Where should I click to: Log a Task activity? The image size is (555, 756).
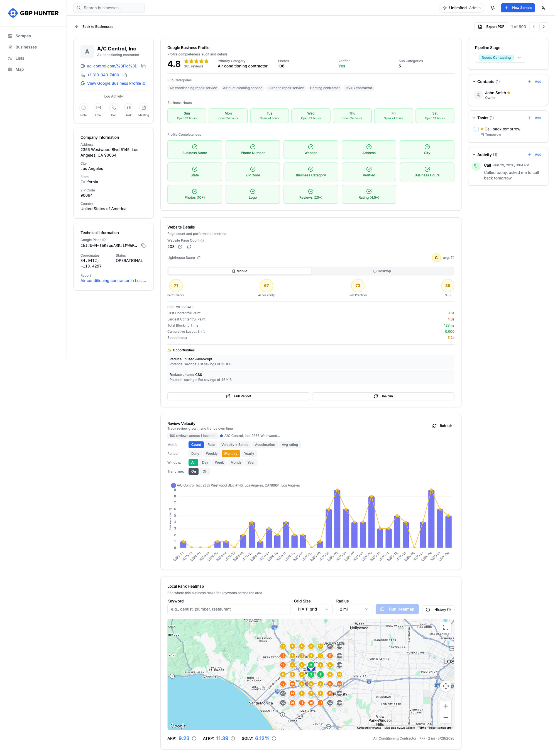(129, 108)
